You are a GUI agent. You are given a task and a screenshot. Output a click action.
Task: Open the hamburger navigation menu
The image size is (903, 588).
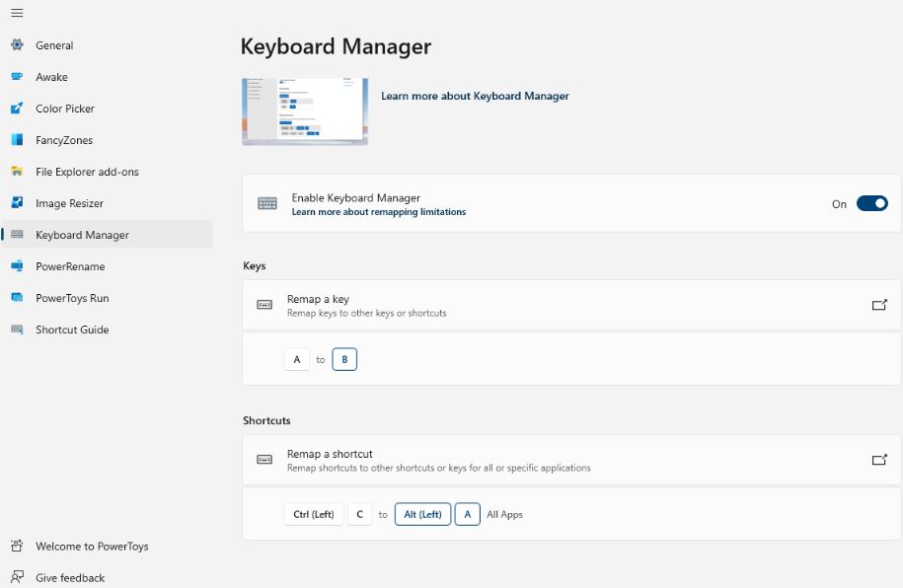[x=18, y=13]
